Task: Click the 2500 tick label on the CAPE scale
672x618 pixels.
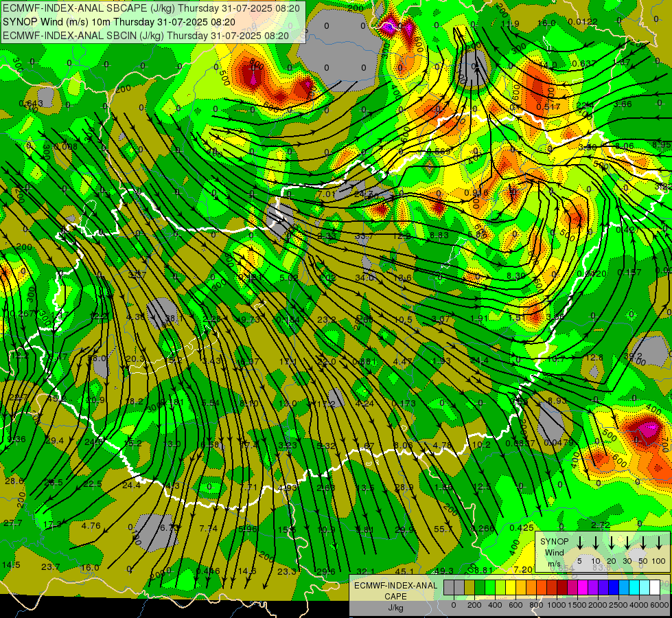Action: click(618, 605)
